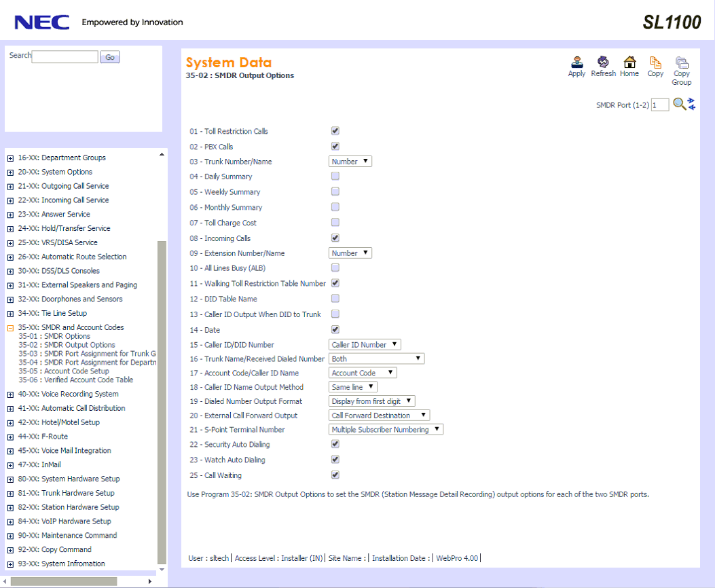The image size is (715, 588).
Task: Click the NEC logo
Action: tap(42, 22)
